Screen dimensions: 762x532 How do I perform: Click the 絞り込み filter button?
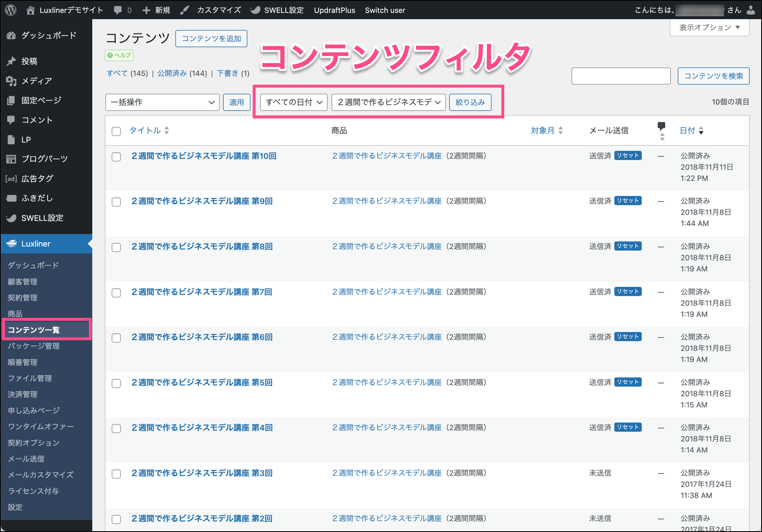(470, 102)
